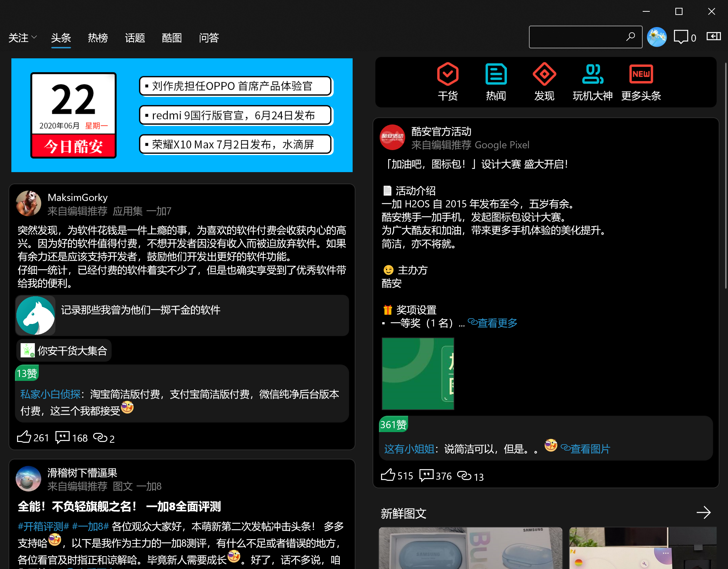The image size is (728, 569).
Task: Switch to the 热榜 tab
Action: (x=98, y=38)
